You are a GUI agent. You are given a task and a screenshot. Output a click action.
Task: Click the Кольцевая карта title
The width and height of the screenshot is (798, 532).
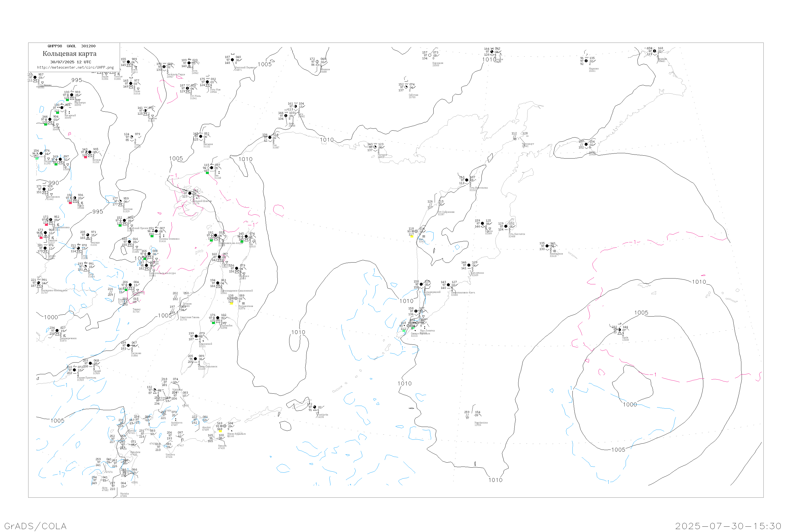tap(69, 54)
